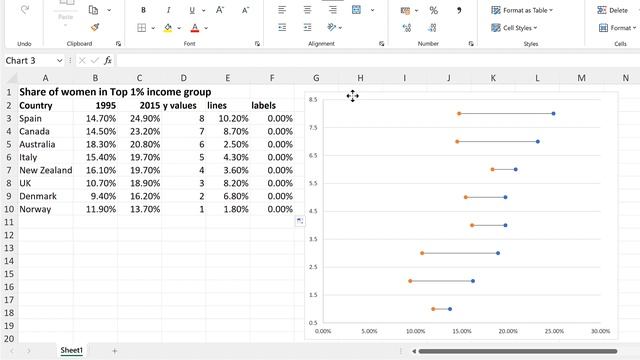The image size is (640, 360).
Task: Open Cell Styles menu
Action: point(514,28)
